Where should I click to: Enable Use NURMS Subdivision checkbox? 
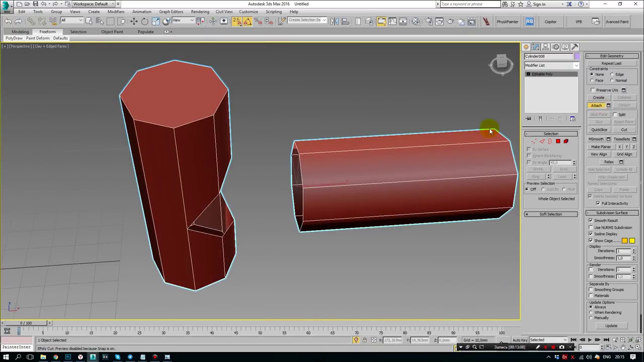(x=591, y=227)
